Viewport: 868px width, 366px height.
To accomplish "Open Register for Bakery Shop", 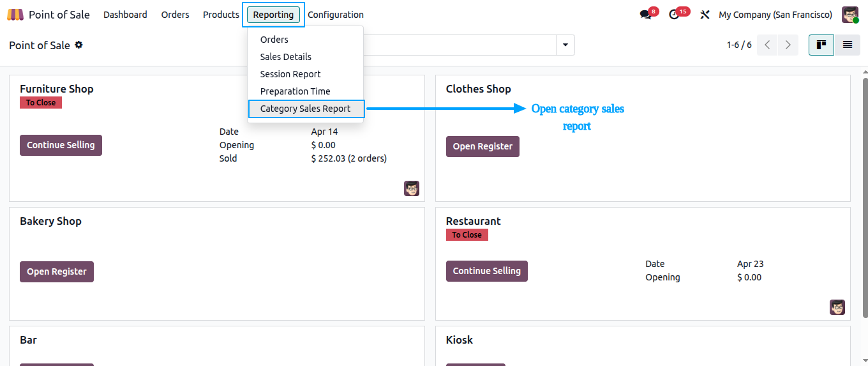I will 57,271.
